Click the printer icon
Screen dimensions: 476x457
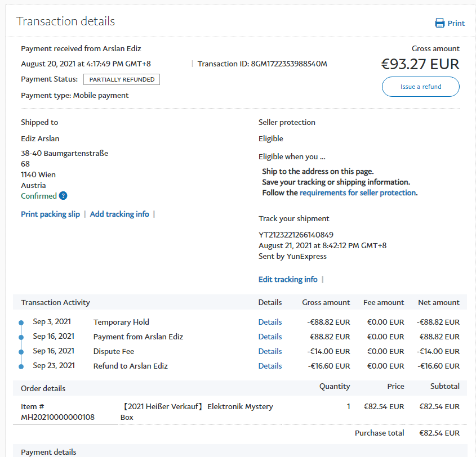pos(440,23)
